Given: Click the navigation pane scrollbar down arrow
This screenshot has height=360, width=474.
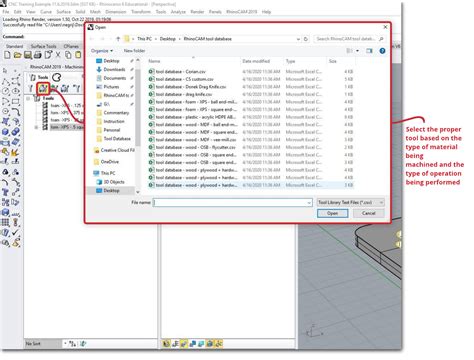Looking at the screenshot, I should point(138,192).
